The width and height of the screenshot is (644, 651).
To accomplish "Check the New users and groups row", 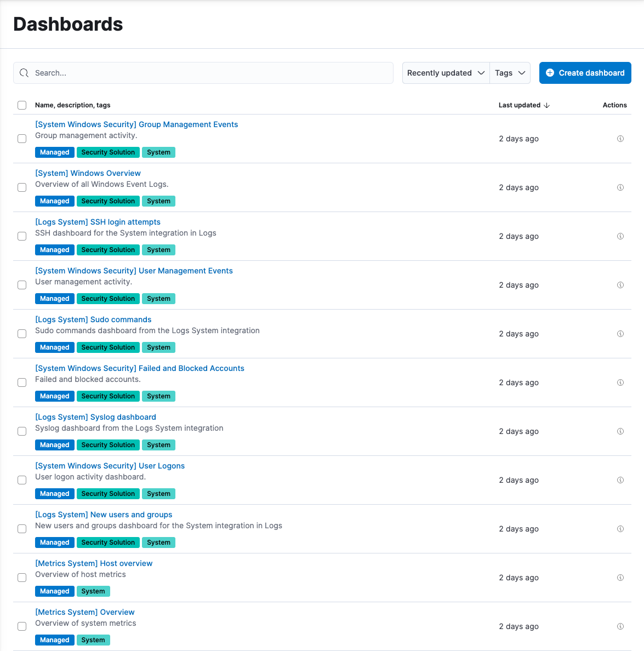I will [22, 529].
